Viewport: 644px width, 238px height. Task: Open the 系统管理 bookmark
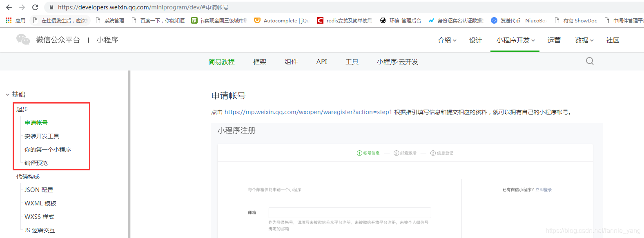[x=109, y=20]
